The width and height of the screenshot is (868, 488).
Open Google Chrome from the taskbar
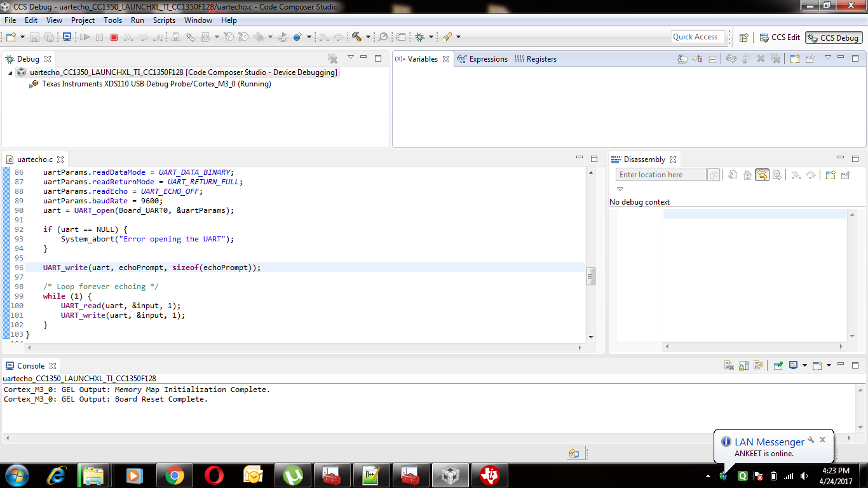[174, 475]
